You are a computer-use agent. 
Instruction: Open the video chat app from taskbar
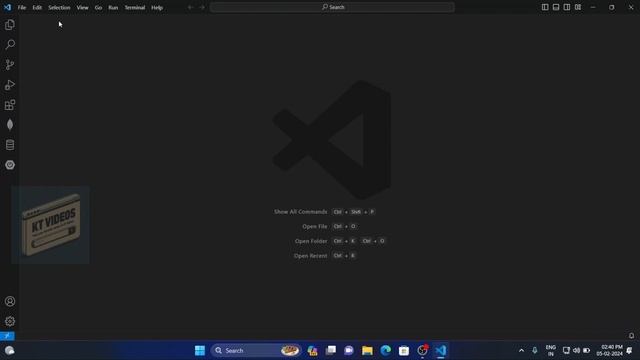click(x=349, y=350)
